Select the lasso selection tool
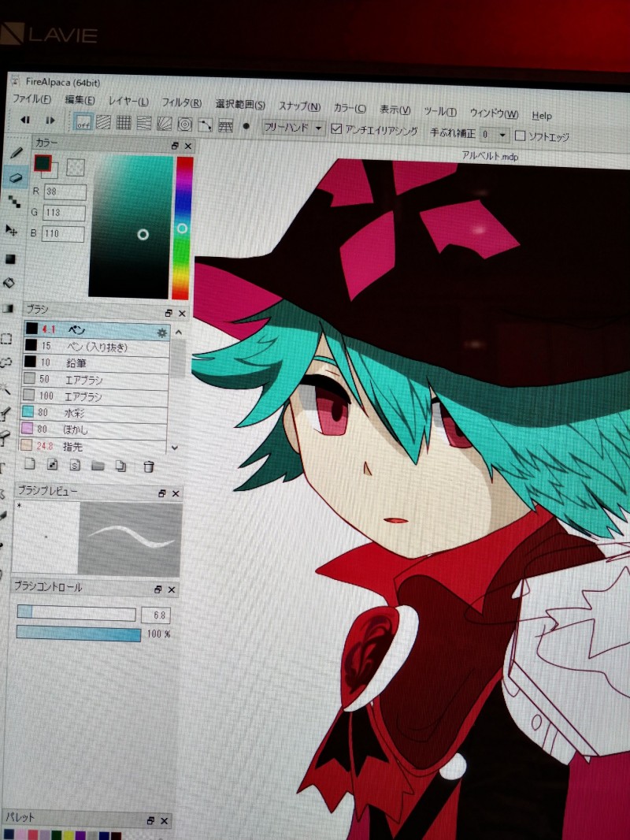Image resolution: width=630 pixels, height=840 pixels. 6,362
